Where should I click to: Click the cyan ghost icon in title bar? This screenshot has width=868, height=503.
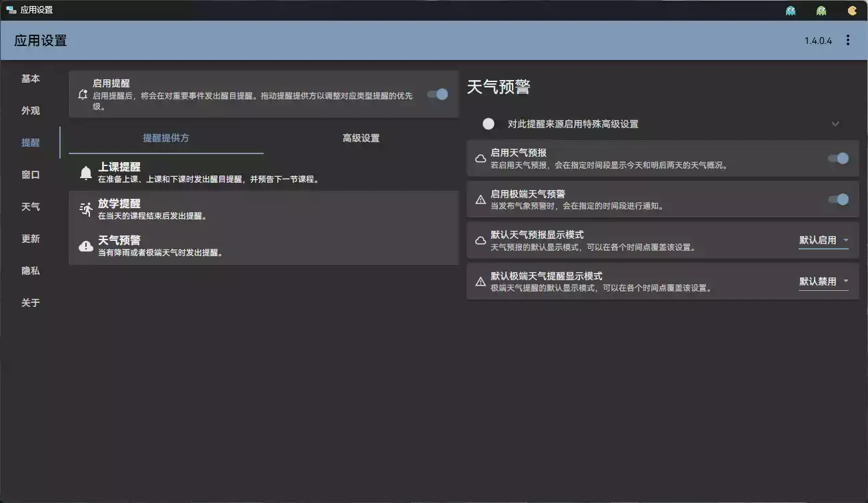791,11
